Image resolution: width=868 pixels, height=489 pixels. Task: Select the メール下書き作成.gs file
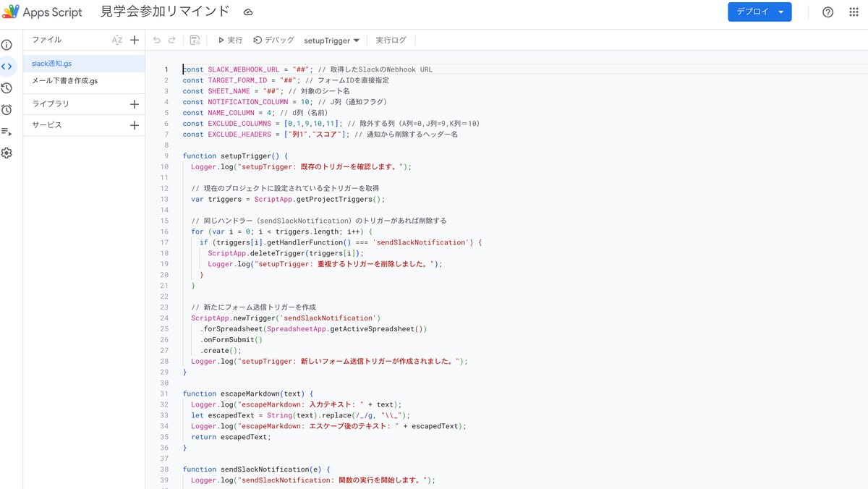coord(84,81)
